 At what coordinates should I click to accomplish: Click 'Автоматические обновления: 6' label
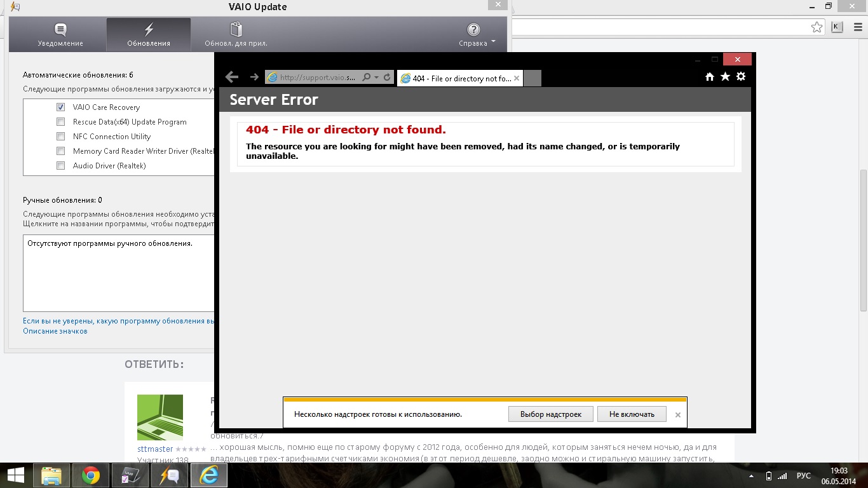[x=78, y=75]
